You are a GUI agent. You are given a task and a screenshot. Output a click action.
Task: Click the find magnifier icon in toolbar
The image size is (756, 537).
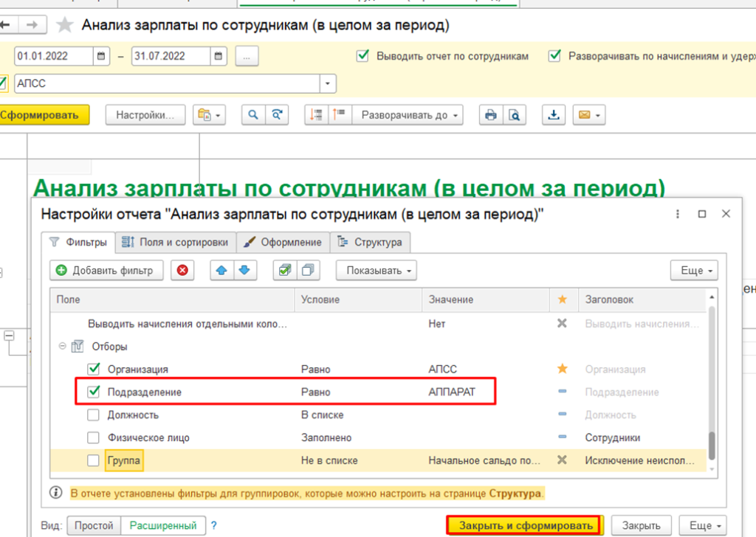(x=253, y=115)
